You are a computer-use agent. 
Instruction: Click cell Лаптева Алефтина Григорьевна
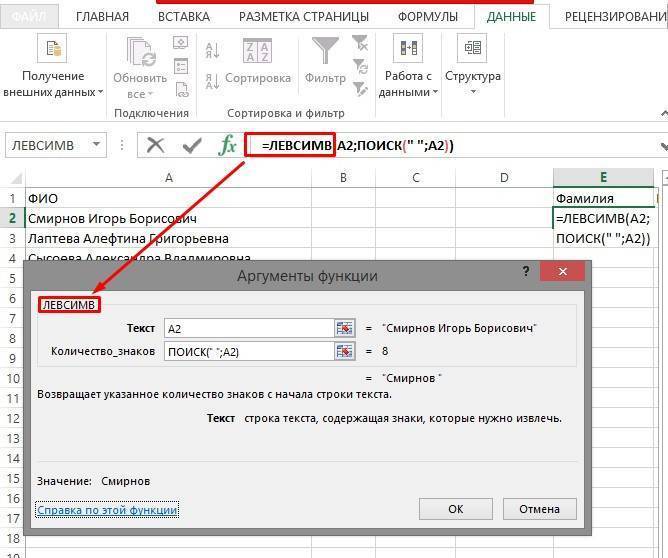169,238
